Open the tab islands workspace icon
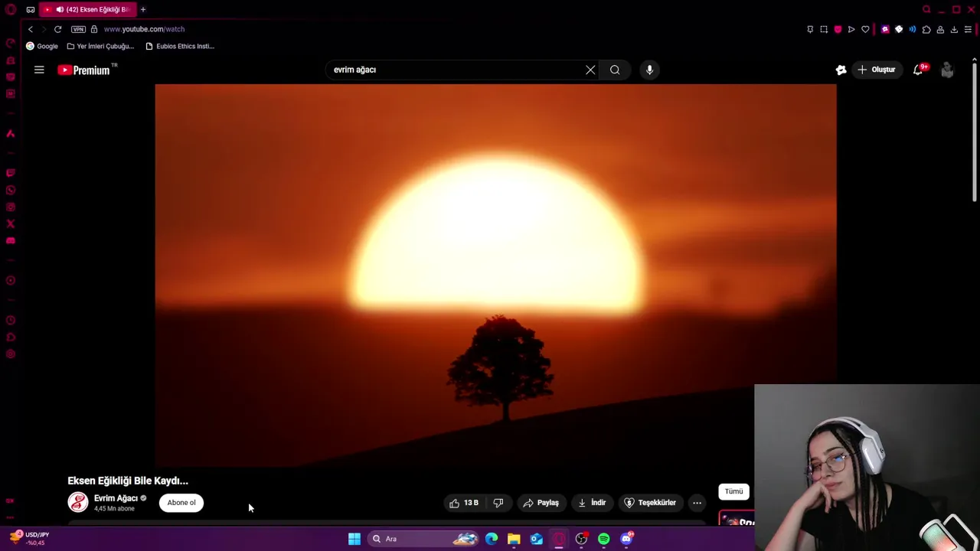The width and height of the screenshot is (980, 551). coord(30,9)
